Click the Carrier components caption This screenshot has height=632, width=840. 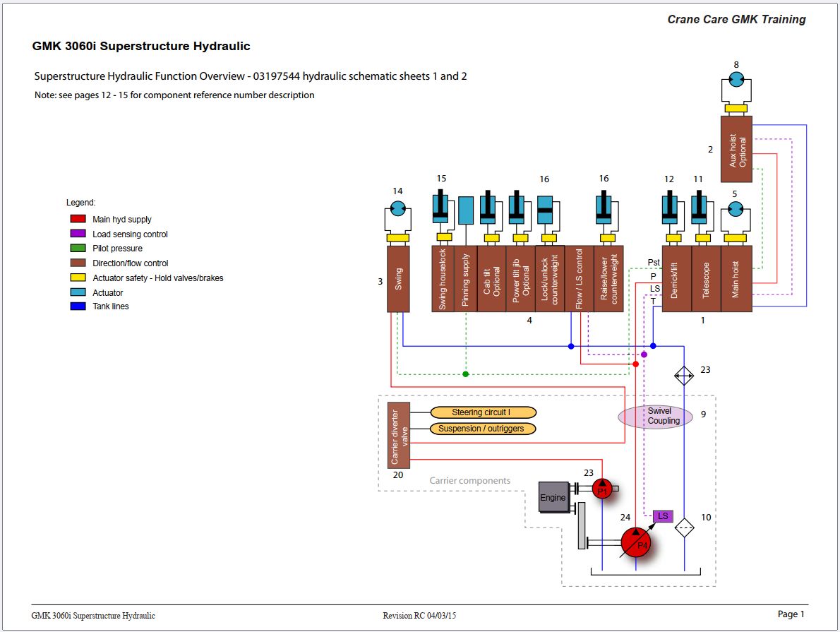470,480
